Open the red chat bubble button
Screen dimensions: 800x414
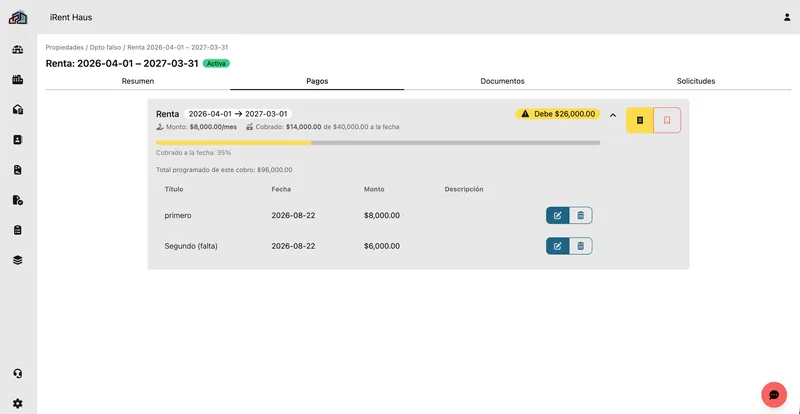tap(774, 395)
